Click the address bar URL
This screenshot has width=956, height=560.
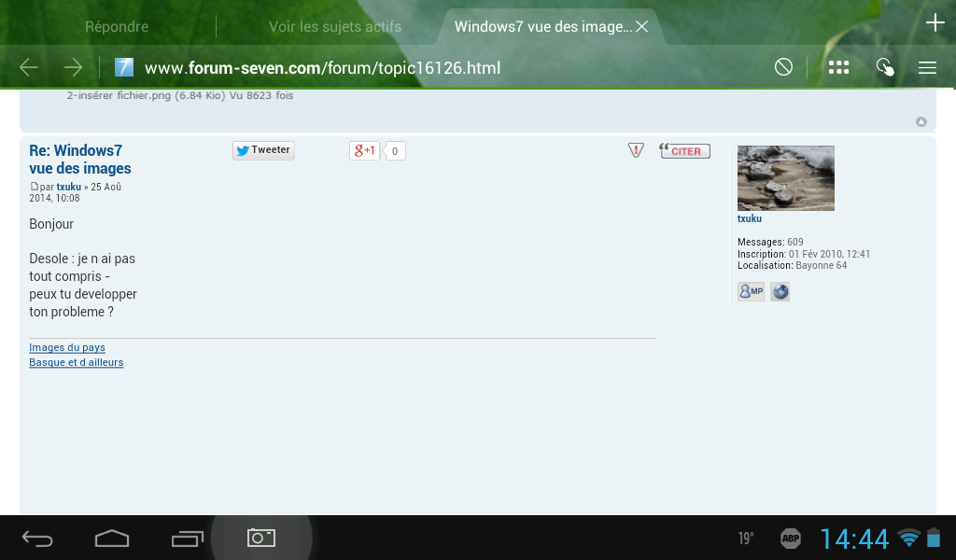point(322,67)
